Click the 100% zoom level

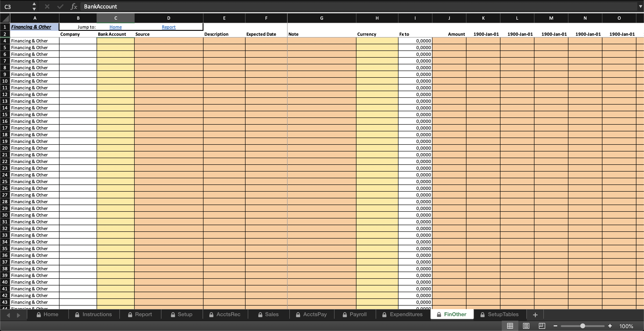[x=626, y=326]
